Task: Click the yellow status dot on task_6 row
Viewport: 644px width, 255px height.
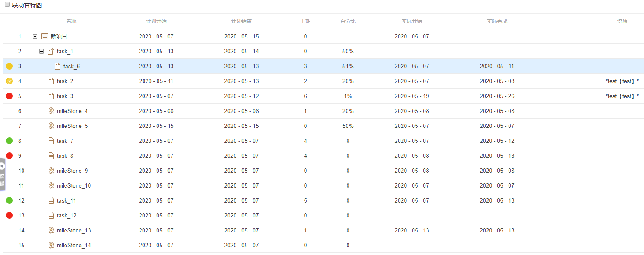Action: [x=9, y=66]
